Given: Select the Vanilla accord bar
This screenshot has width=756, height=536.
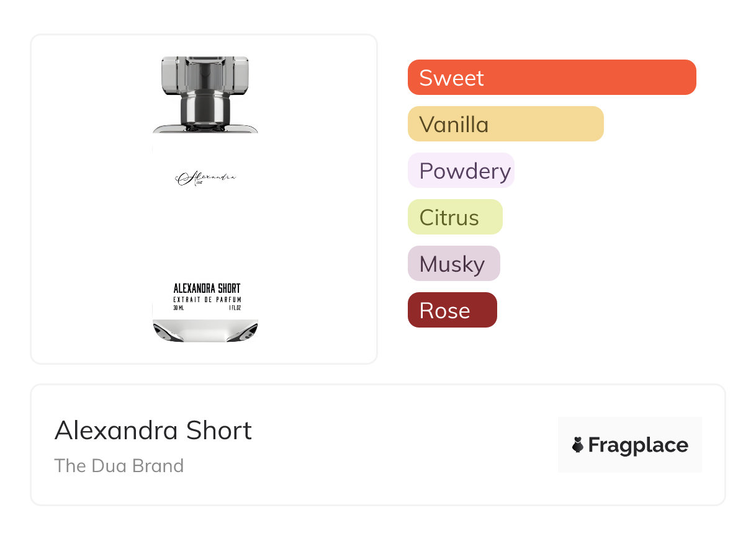Looking at the screenshot, I should [505, 124].
